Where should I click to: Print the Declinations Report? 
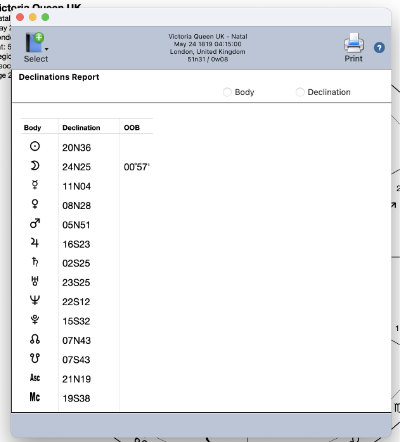(x=353, y=47)
